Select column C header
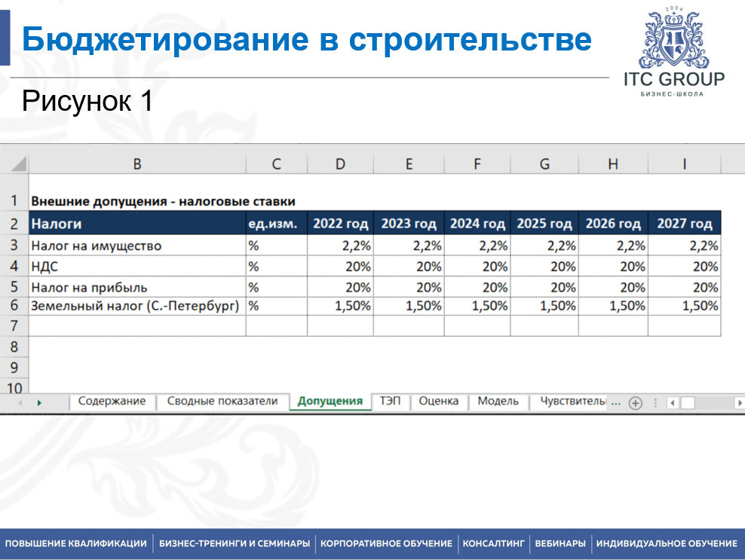The width and height of the screenshot is (745, 560). (276, 163)
